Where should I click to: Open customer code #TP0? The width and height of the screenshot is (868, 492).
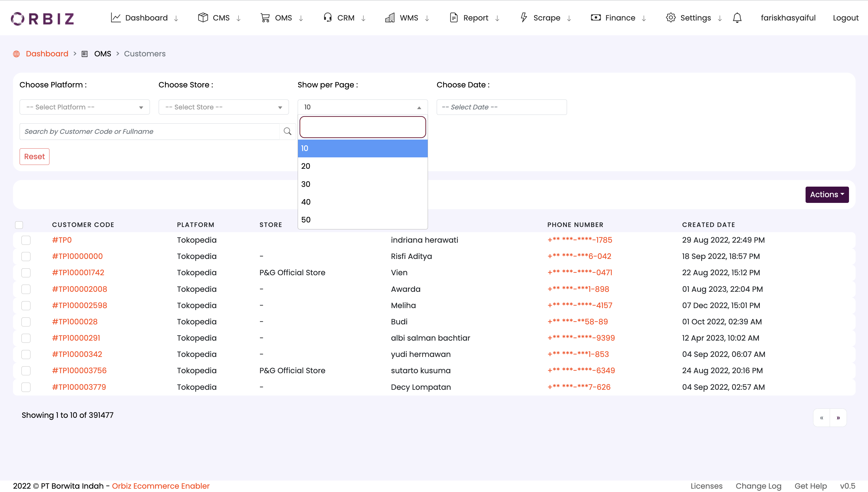coord(62,240)
